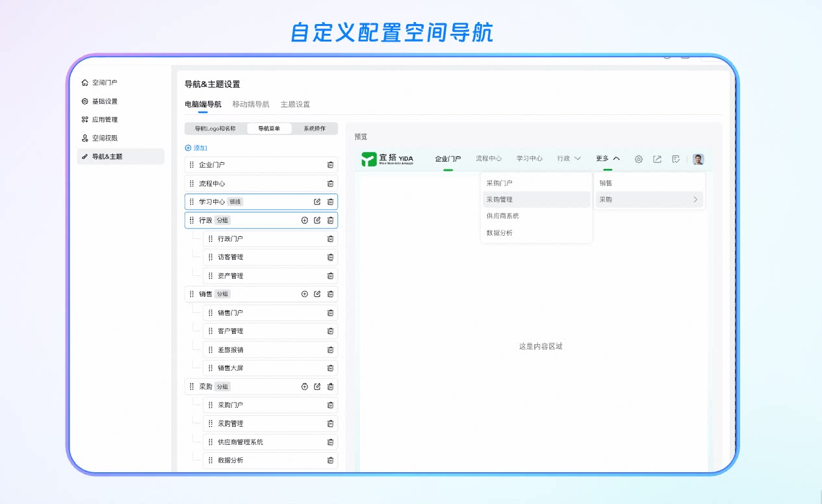Open the 主题设置 tab
Viewport: 822px width, 504px height.
click(x=295, y=104)
